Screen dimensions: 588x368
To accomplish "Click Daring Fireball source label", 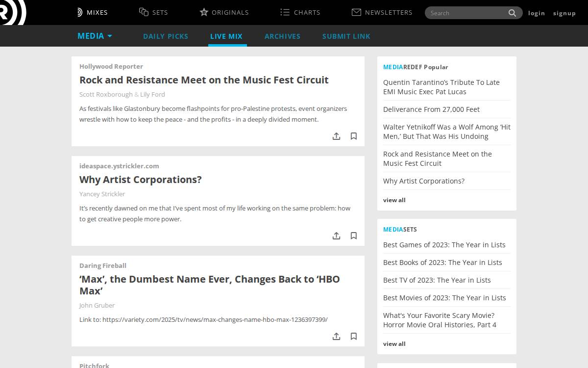I will click(x=103, y=265).
